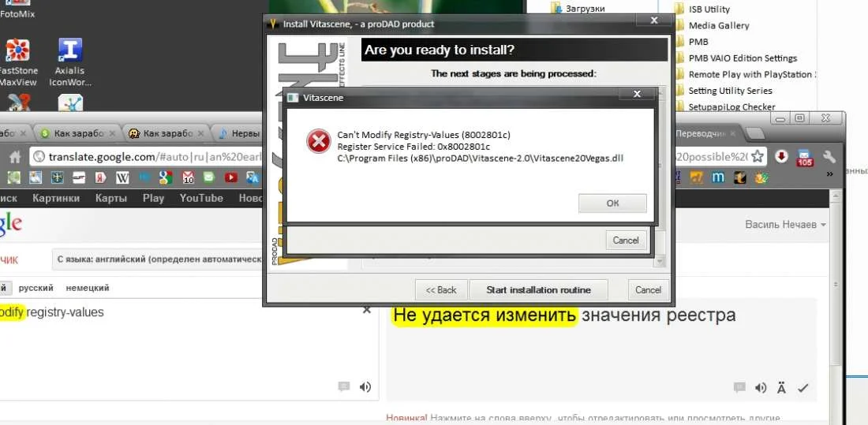
Task: Open the black-gold figure bookmark icon
Action: pos(740,177)
